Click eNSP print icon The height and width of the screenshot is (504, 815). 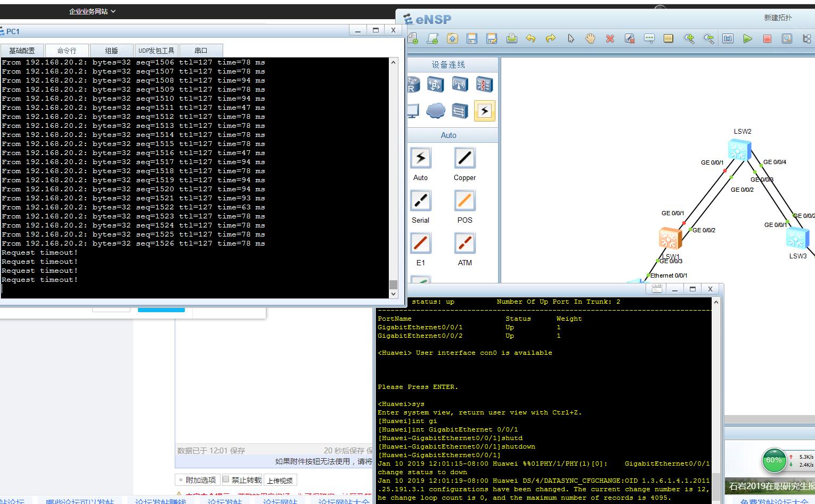pyautogui.click(x=511, y=38)
